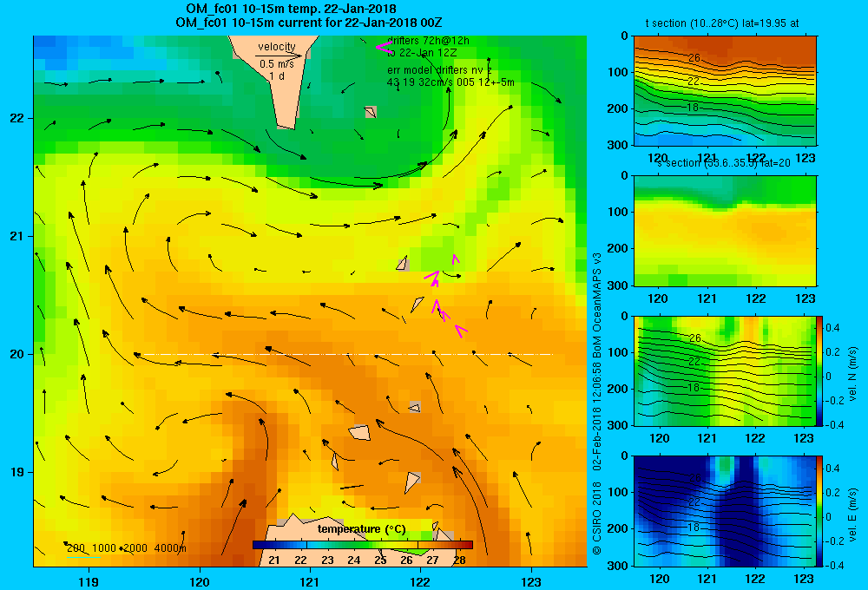
Task: Click the '200 1000 2000 4000m' depth contour legend
Action: (126, 548)
